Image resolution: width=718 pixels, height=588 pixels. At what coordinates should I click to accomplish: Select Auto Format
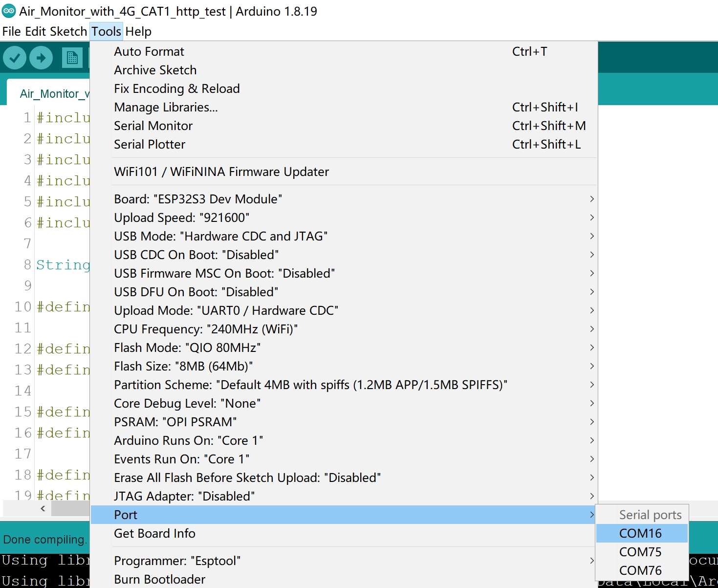[344, 51]
